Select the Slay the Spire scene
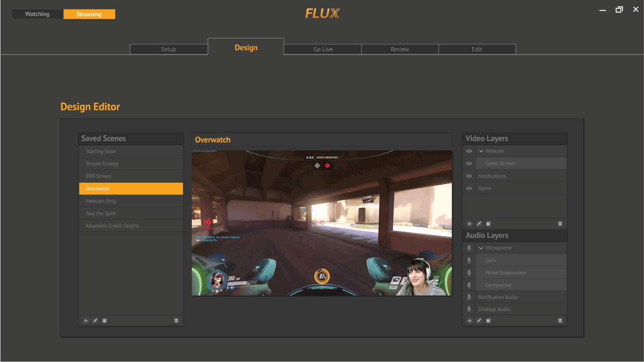Image resolution: width=644 pixels, height=362 pixels. (x=131, y=213)
